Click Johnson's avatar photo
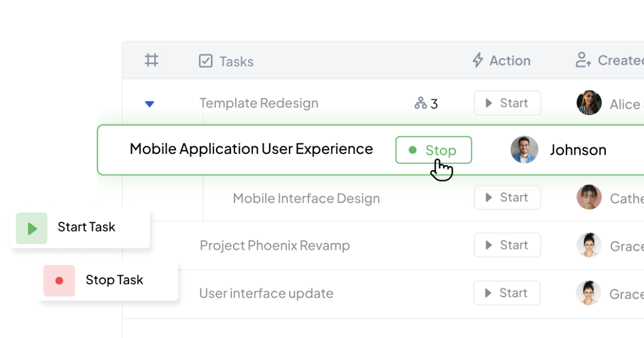 tap(524, 150)
